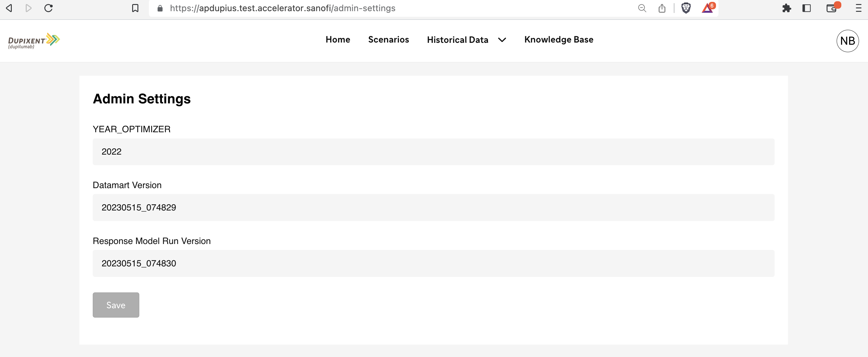The height and width of the screenshot is (357, 868).
Task: Bookmark this page
Action: pos(135,8)
